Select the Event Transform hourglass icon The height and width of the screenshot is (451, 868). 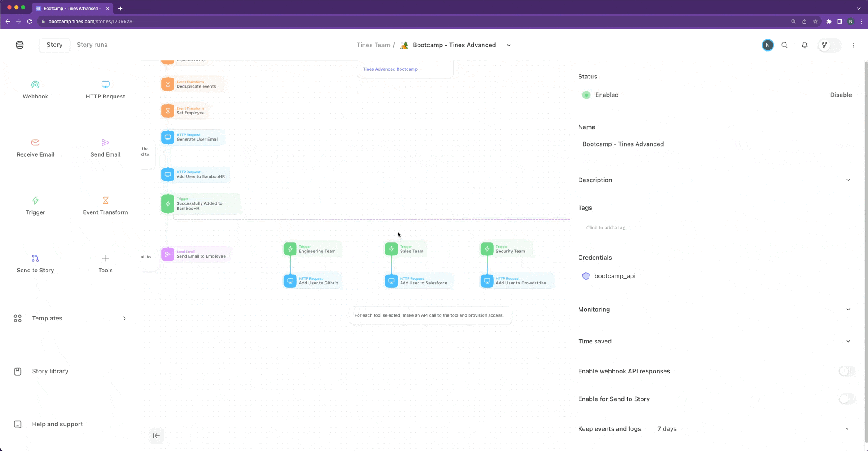click(x=105, y=200)
